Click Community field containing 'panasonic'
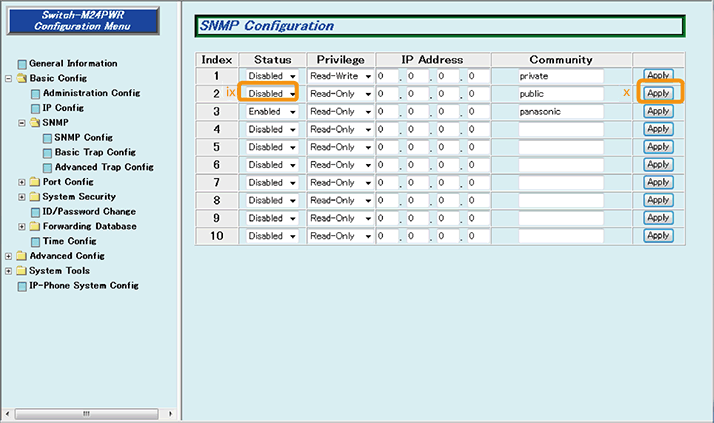Image resolution: width=714 pixels, height=423 pixels. pyautogui.click(x=560, y=112)
